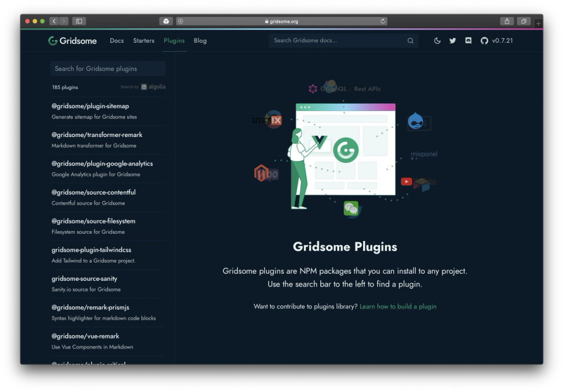Open the @gridsome/remark-prismjs plugin

[x=90, y=307]
